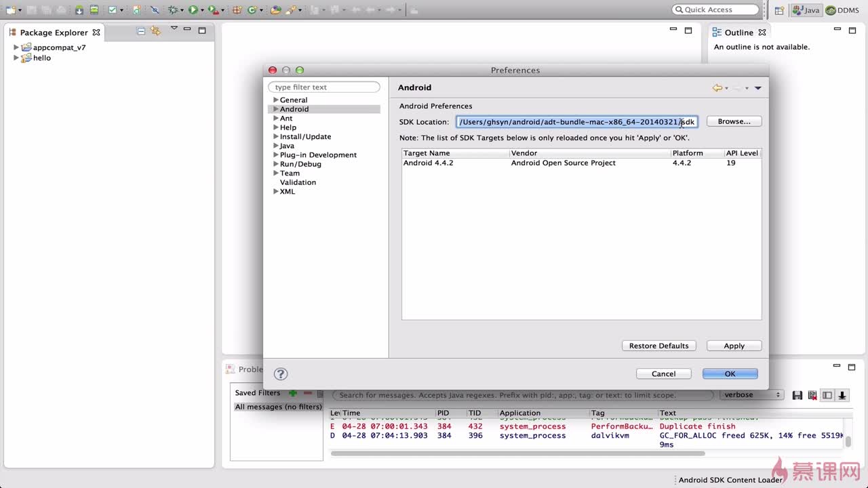Click the help question mark in Preferences
This screenshot has height=488, width=868.
[x=281, y=374]
